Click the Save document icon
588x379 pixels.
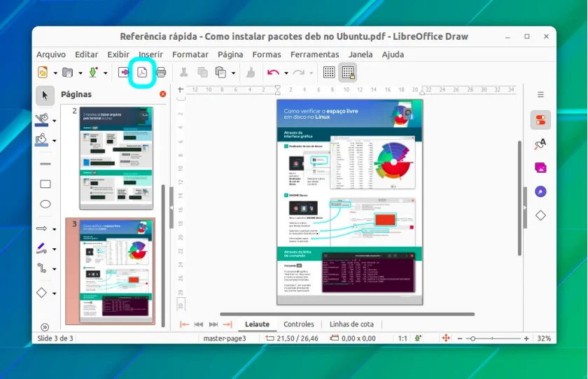click(93, 72)
